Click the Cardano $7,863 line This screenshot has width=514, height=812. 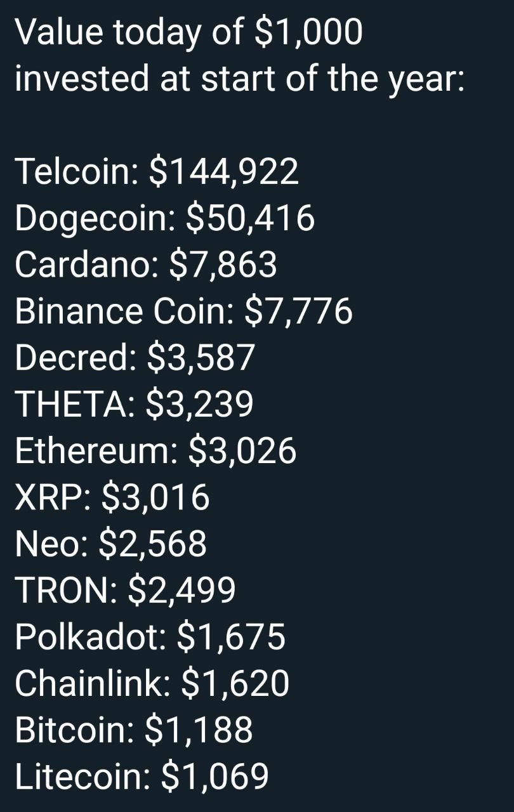pos(146,265)
